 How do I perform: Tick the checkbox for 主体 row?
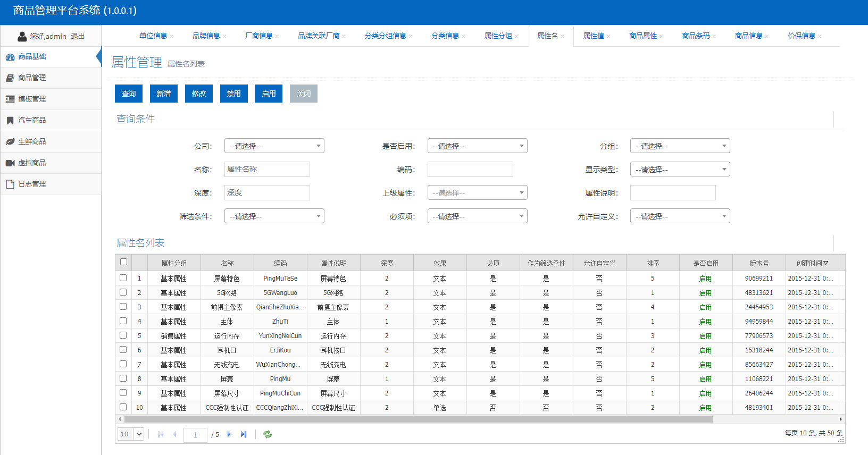(123, 321)
